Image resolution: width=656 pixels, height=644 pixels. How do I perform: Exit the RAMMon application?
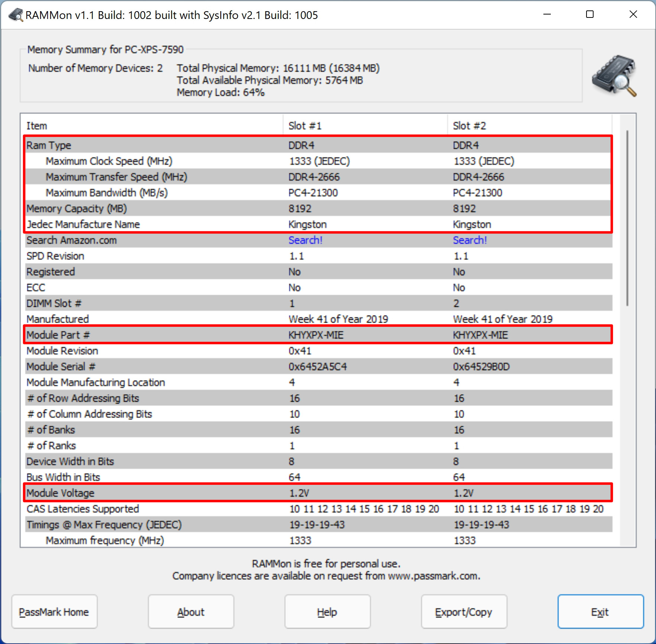[x=601, y=612]
